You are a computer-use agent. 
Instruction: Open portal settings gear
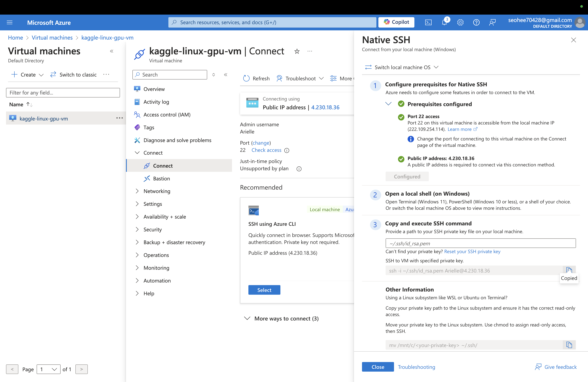click(x=460, y=22)
